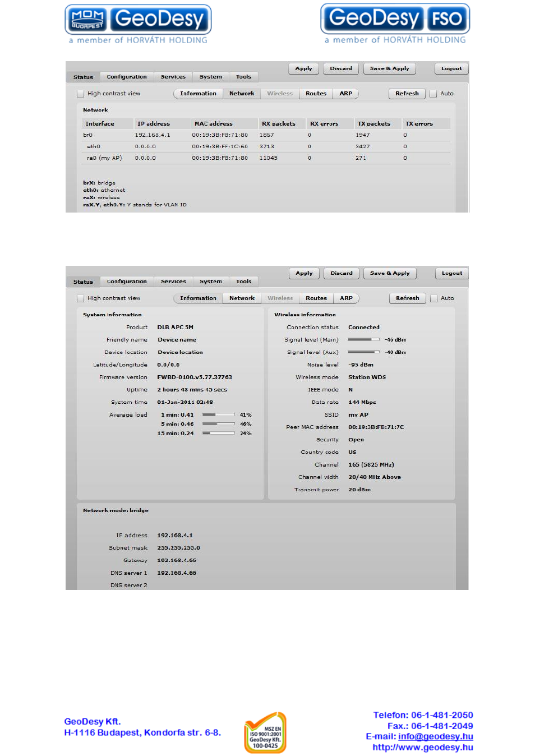Click the Channel value 165 (5825 MHz)
This screenshot has width=535, height=756.
pos(371,465)
